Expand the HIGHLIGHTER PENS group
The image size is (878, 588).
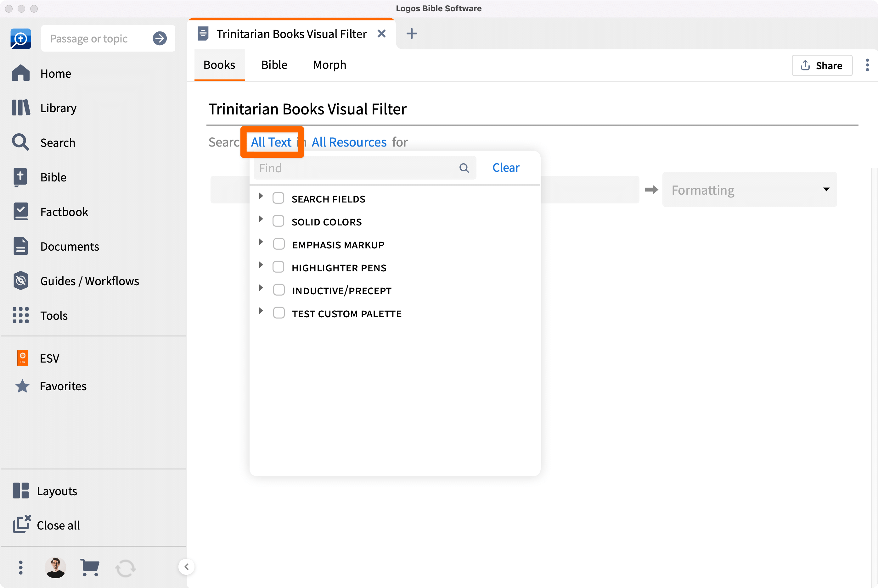click(261, 265)
